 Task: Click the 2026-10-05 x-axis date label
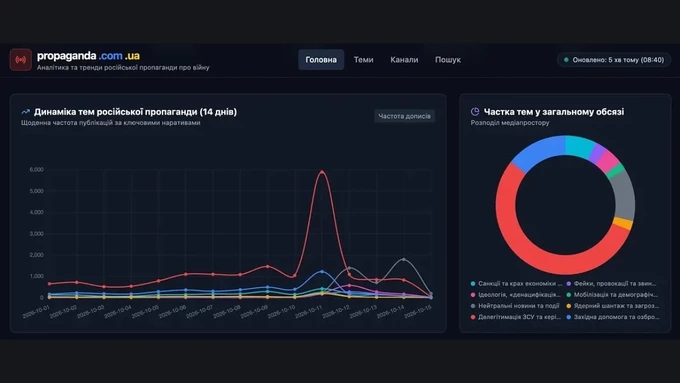145,312
